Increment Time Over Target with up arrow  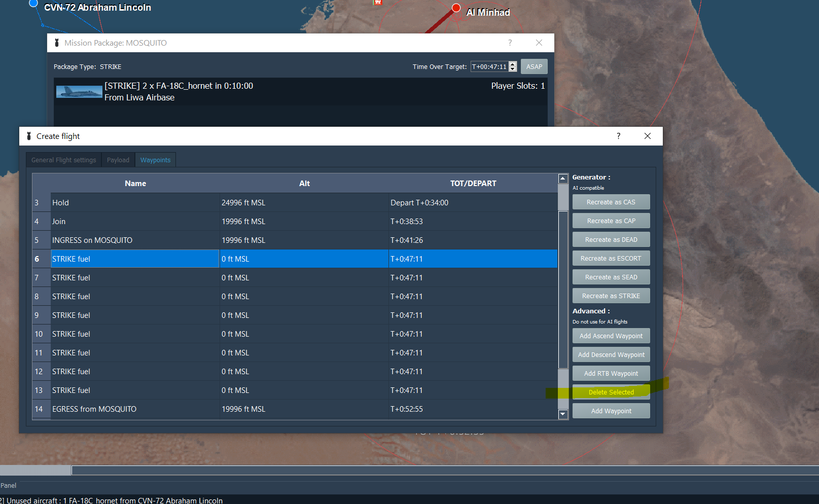[512, 64]
